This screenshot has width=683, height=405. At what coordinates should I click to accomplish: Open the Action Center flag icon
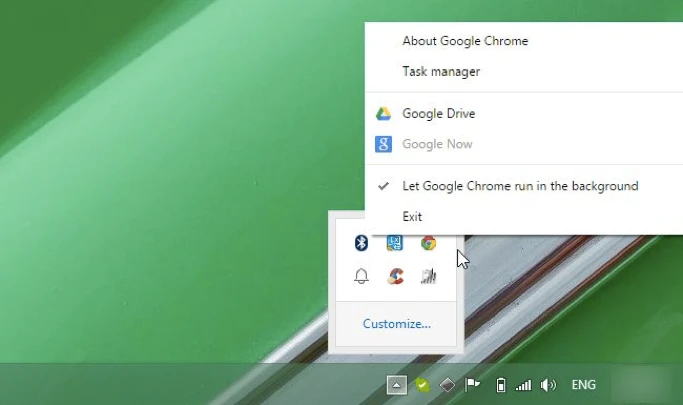click(474, 385)
